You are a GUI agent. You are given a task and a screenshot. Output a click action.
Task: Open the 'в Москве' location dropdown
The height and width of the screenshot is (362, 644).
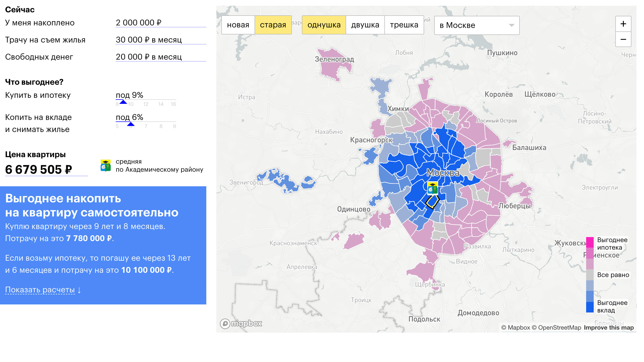477,25
